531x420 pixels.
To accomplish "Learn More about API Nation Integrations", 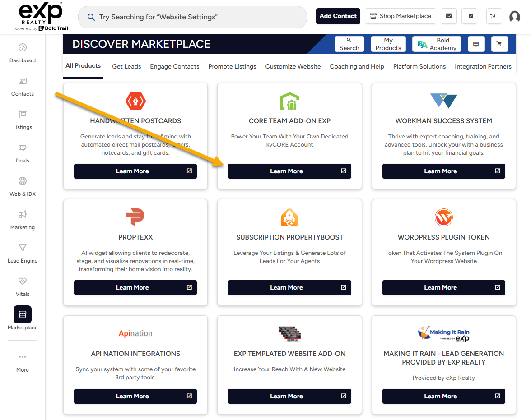I will click(x=135, y=396).
